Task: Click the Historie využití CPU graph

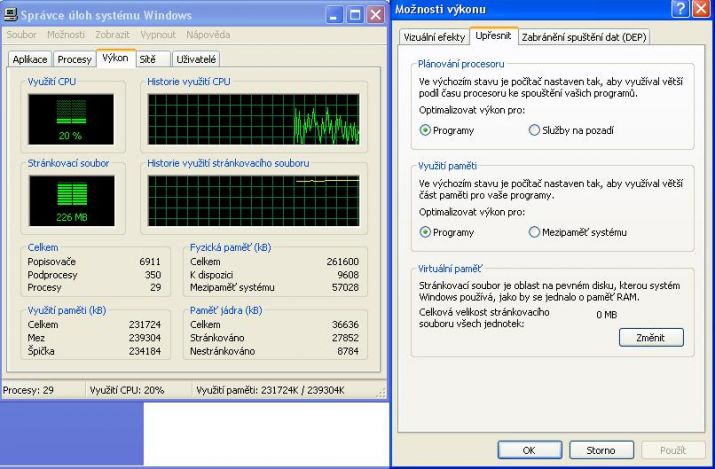Action: pyautogui.click(x=254, y=119)
